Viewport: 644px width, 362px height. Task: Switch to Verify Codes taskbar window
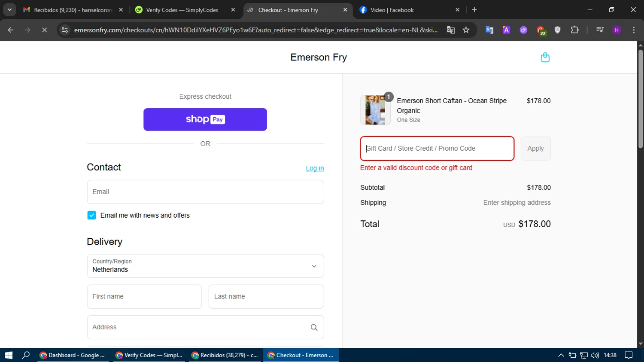[x=149, y=355]
